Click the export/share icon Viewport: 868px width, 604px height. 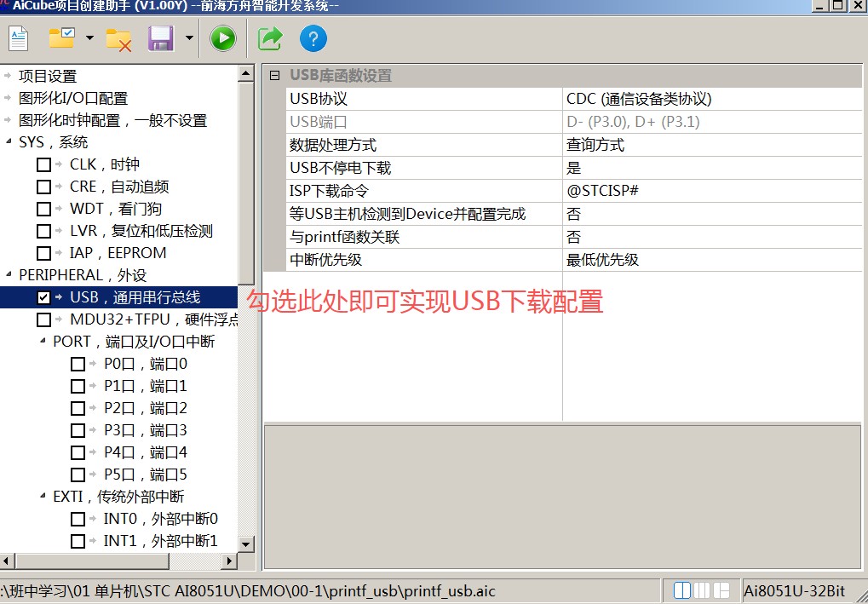click(268, 37)
